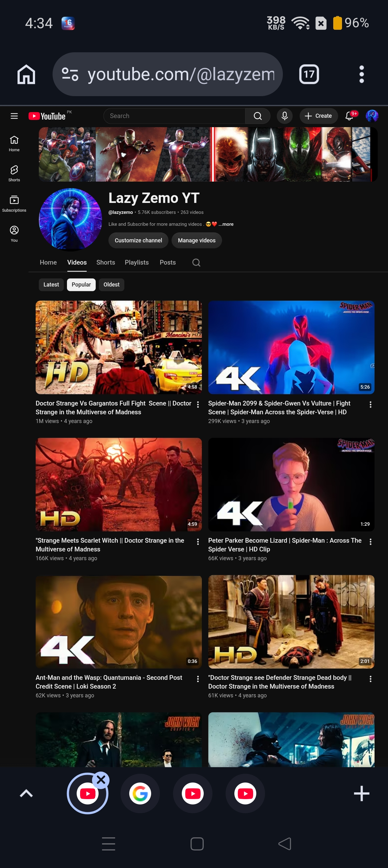Open options for Spider-Man 2099 video
The height and width of the screenshot is (868, 388).
(370, 404)
